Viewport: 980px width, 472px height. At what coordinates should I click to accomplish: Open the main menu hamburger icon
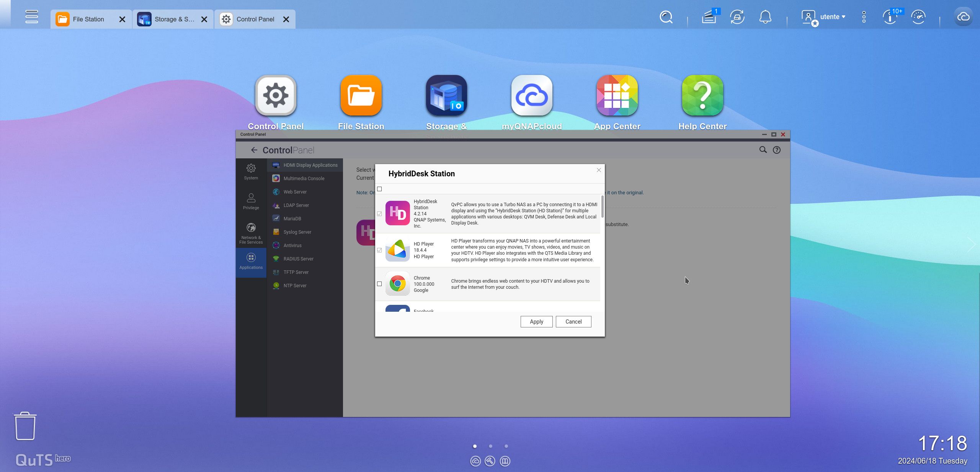31,17
